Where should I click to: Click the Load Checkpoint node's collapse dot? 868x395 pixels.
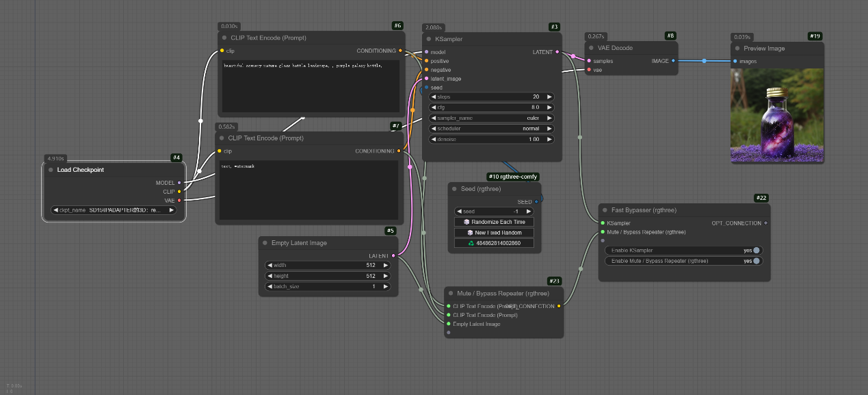[51, 170]
